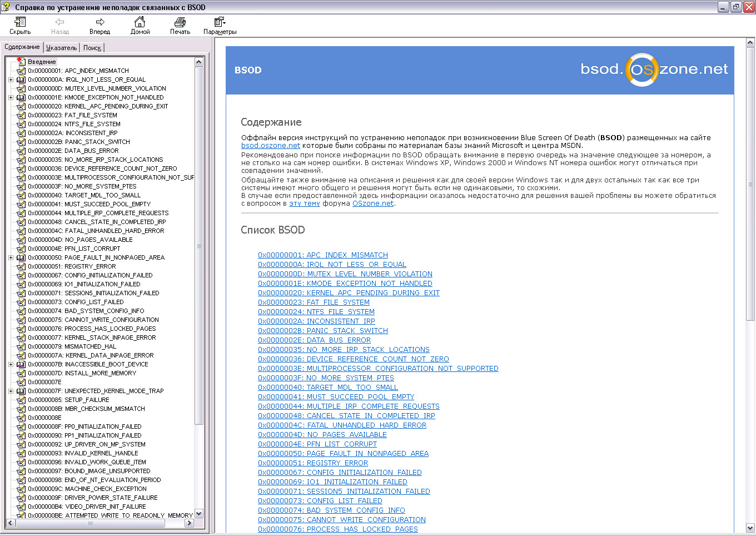Select tree item 0x0000009F: DRIVER_POWER_STATE_FAILURE
This screenshot has height=536, width=756.
[93, 498]
